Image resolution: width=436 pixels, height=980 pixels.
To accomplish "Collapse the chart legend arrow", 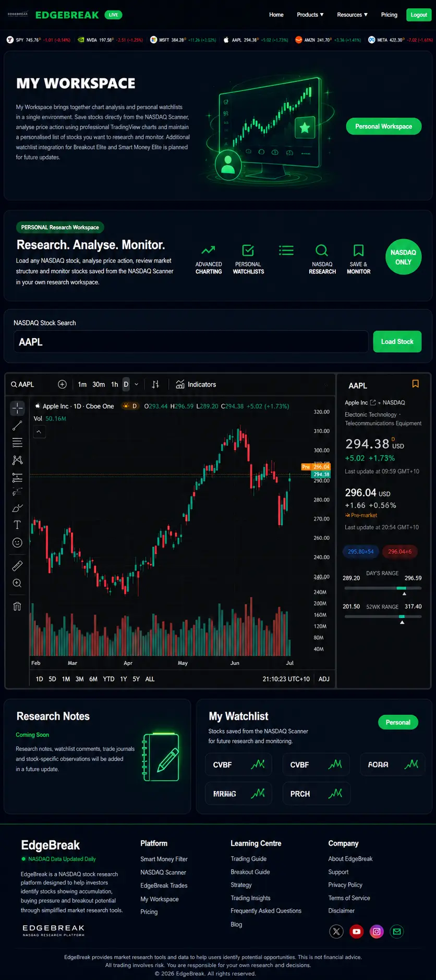I will [39, 432].
